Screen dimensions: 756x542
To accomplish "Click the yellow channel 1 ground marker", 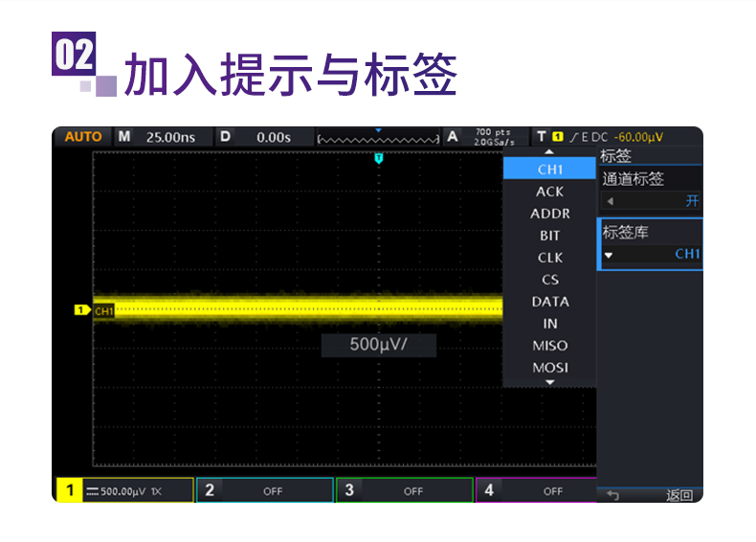I will coord(82,310).
